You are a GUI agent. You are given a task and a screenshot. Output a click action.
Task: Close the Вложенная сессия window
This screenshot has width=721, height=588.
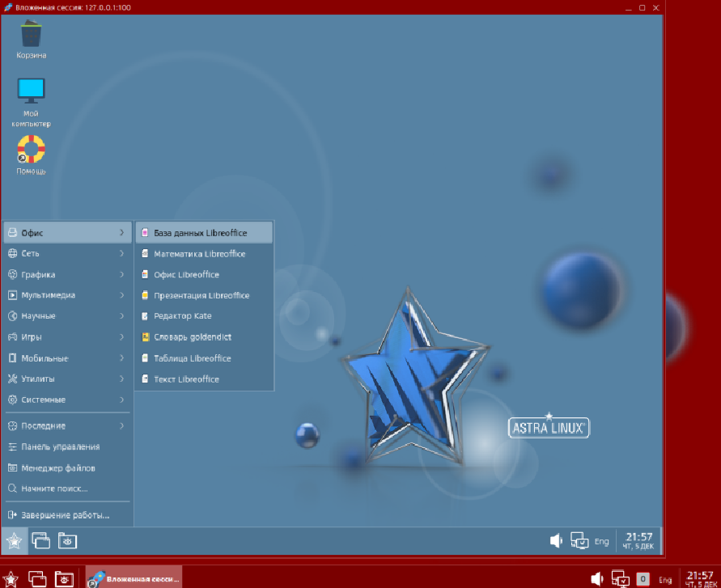pyautogui.click(x=656, y=8)
